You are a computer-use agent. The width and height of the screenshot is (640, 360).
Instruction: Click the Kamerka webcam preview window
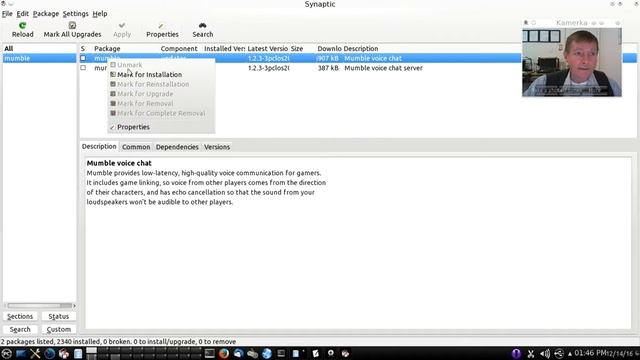click(x=572, y=58)
